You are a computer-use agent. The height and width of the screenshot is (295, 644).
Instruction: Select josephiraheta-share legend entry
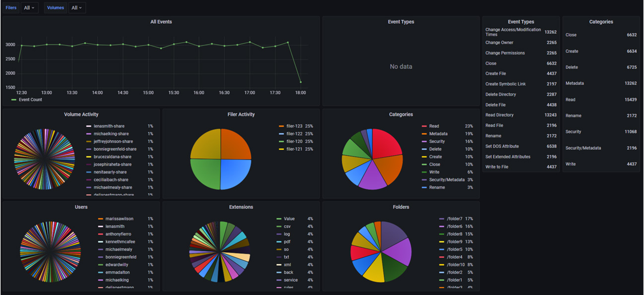(113, 165)
